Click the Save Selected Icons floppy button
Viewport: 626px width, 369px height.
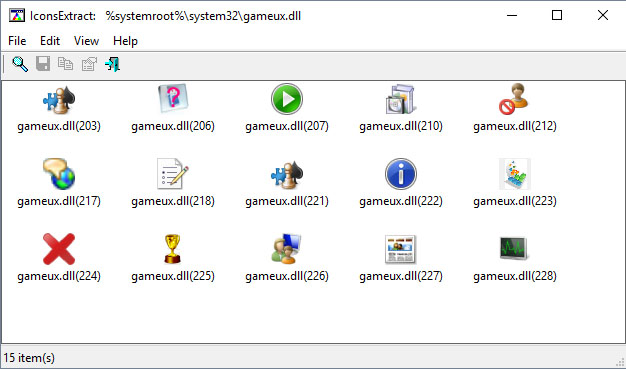coord(43,64)
